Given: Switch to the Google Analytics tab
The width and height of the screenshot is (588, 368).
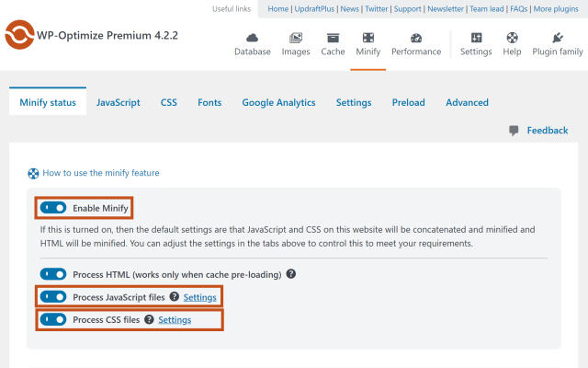Looking at the screenshot, I should [278, 102].
